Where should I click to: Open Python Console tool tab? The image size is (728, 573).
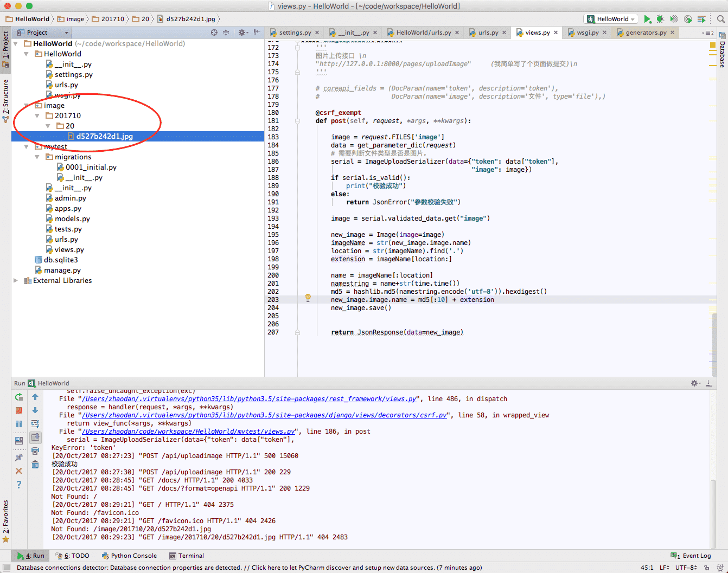129,556
